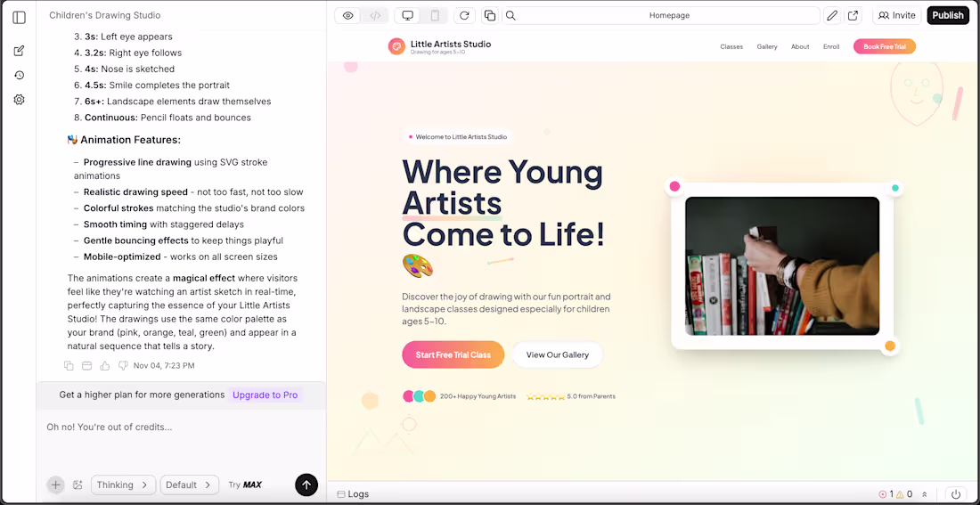Click the red error count indicator
The height and width of the screenshot is (505, 980).
[886, 493]
